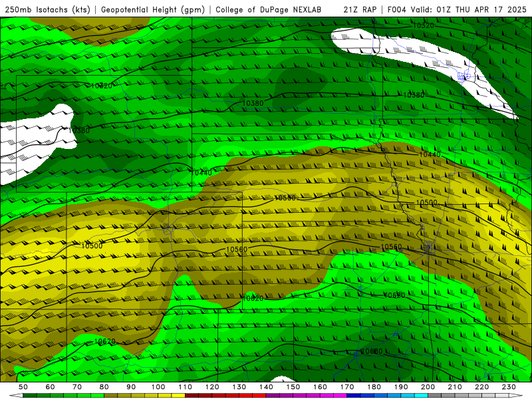Click the first deep blue swatch after magenta

click(354, 396)
